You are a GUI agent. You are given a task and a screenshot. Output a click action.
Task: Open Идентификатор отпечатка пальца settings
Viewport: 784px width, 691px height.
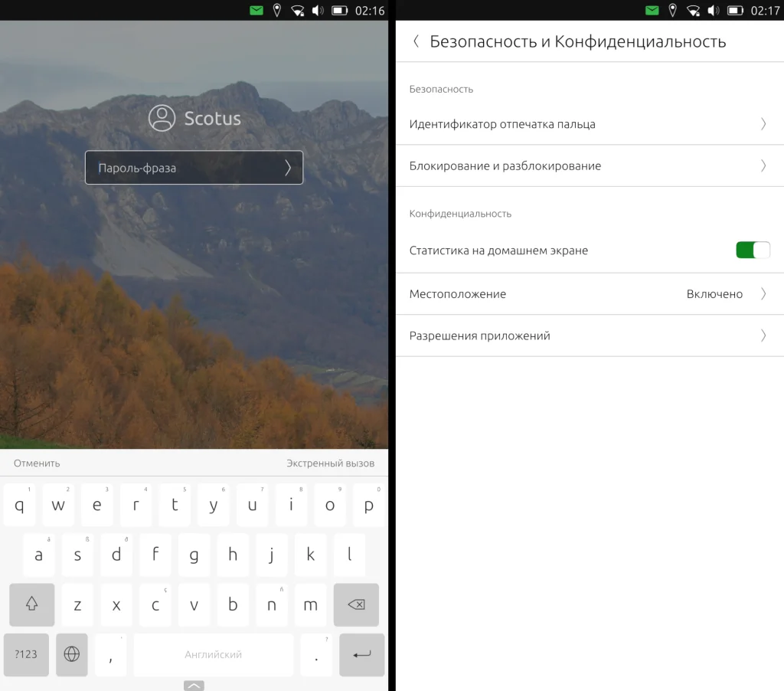590,123
